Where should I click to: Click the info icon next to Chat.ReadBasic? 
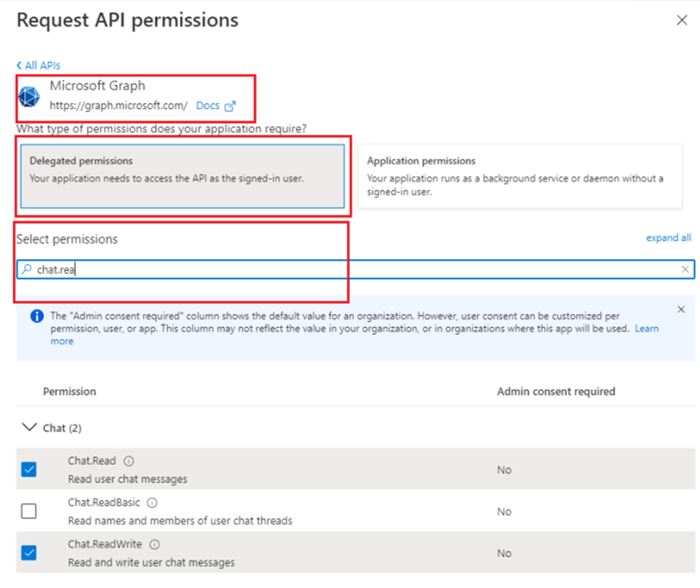152,503
